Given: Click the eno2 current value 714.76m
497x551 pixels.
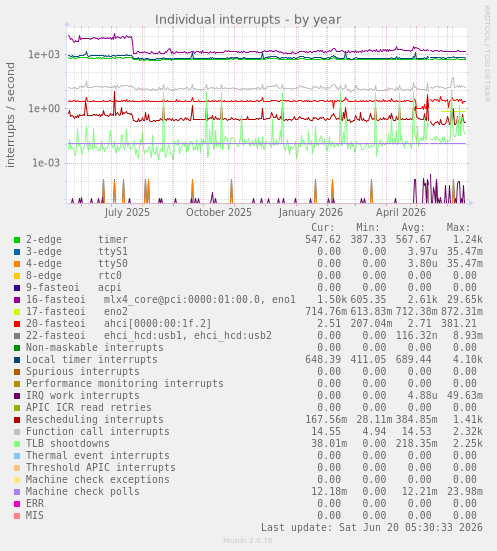Looking at the screenshot, I should 326,312.
